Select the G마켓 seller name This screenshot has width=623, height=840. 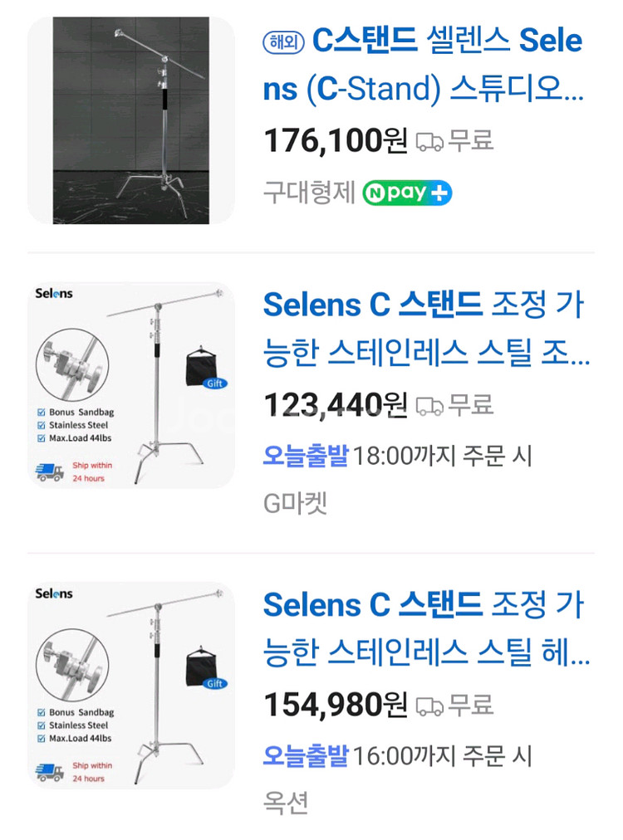click(295, 503)
